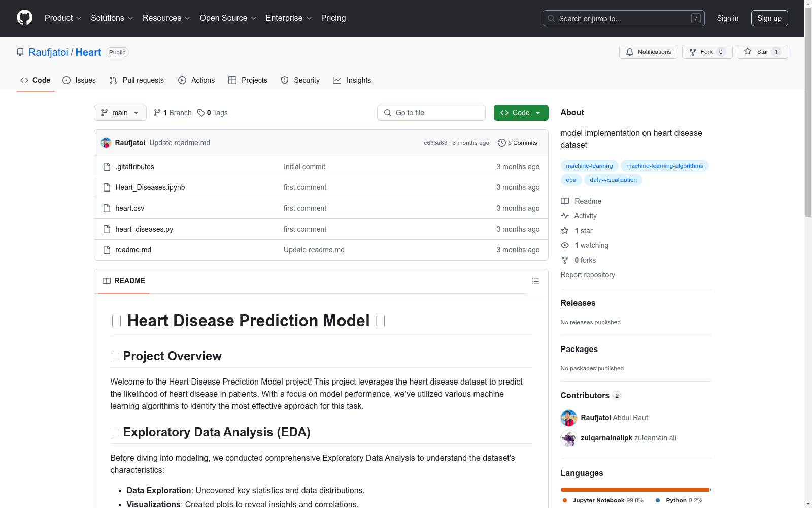The width and height of the screenshot is (812, 508).
Task: Click the Jupyter Notebook orange language dot
Action: tap(565, 500)
